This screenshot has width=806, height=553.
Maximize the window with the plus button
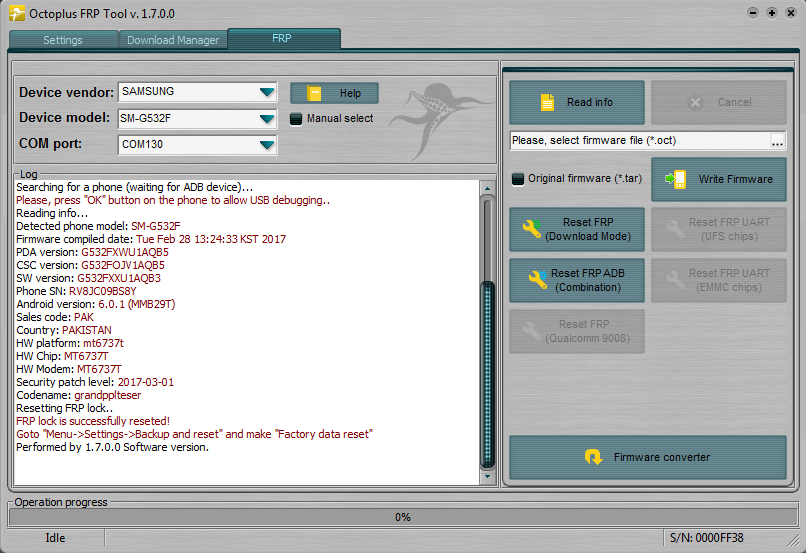pos(772,13)
